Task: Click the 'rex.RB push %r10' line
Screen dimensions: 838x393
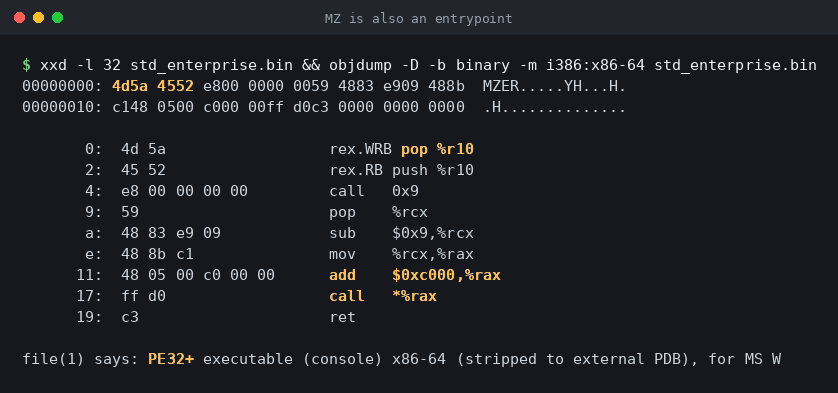Action: point(401,170)
